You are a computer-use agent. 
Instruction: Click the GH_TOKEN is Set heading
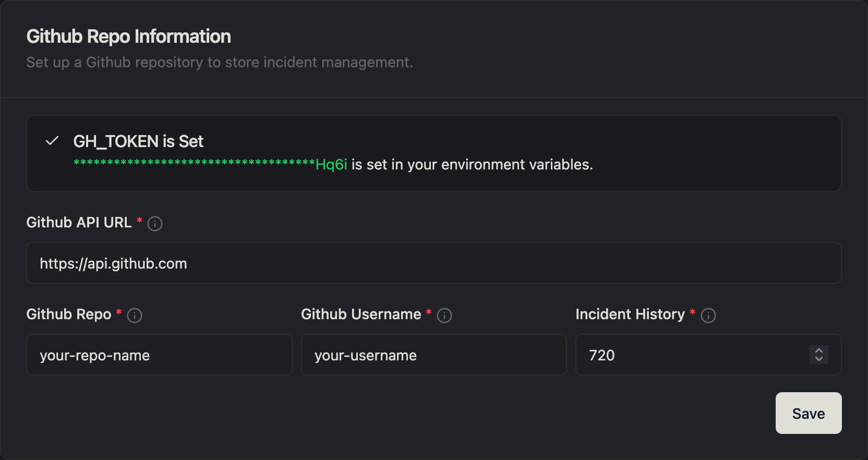click(138, 141)
